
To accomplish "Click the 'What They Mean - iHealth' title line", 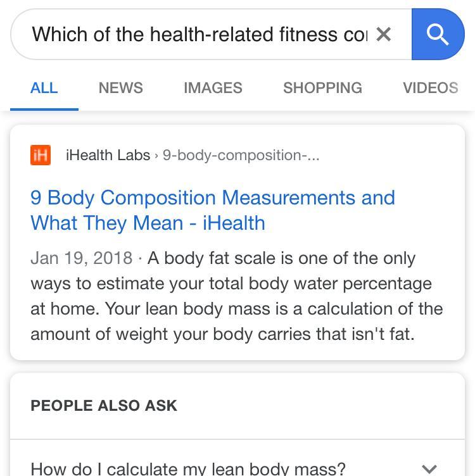I will click(148, 223).
